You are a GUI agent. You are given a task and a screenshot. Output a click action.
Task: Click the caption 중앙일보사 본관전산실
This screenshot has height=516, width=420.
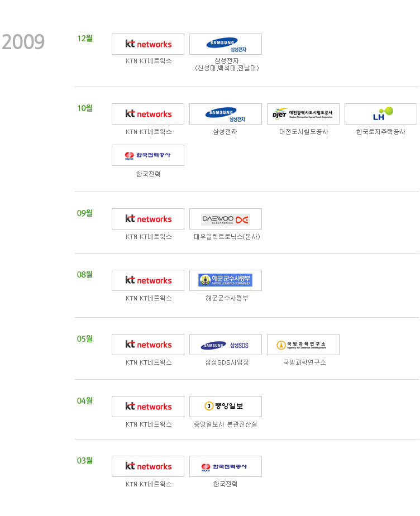click(226, 424)
